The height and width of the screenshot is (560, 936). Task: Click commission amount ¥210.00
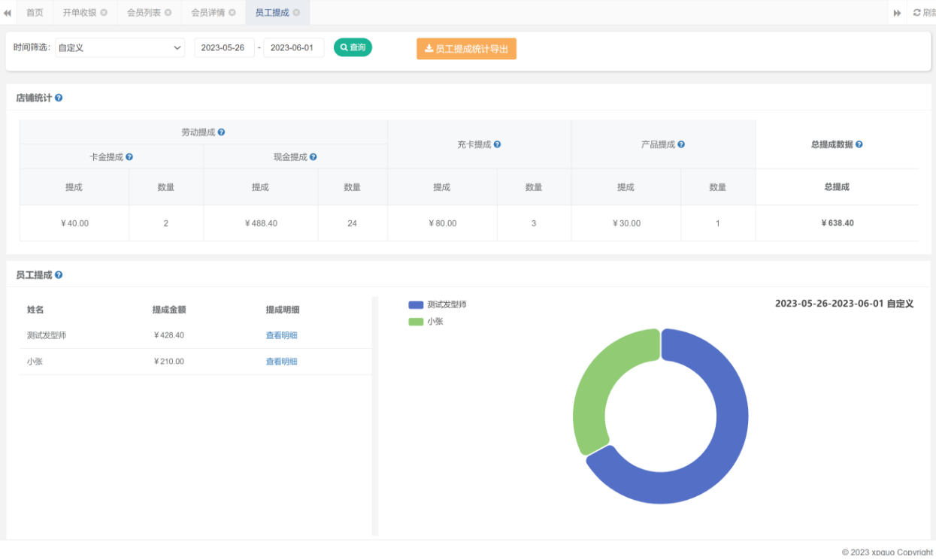tap(168, 362)
